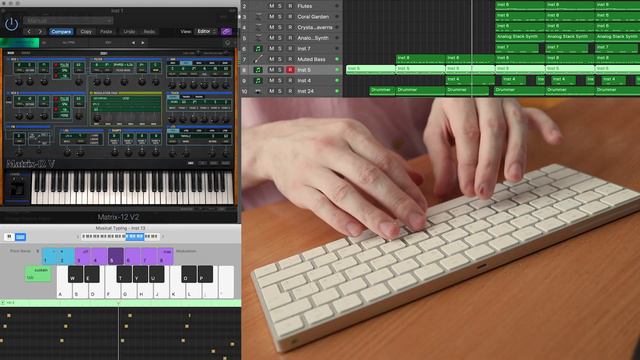640x360 pixels.
Task: Click the highlighted octave range selector
Action: pos(135,236)
